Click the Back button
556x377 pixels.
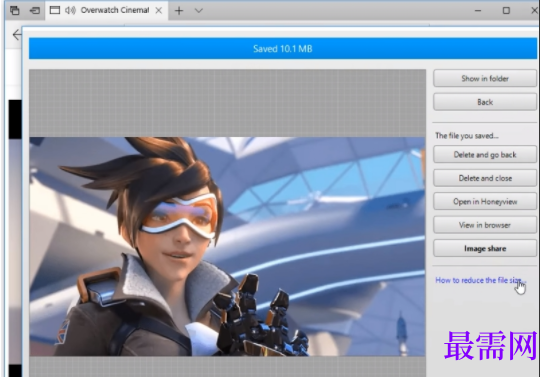[485, 102]
